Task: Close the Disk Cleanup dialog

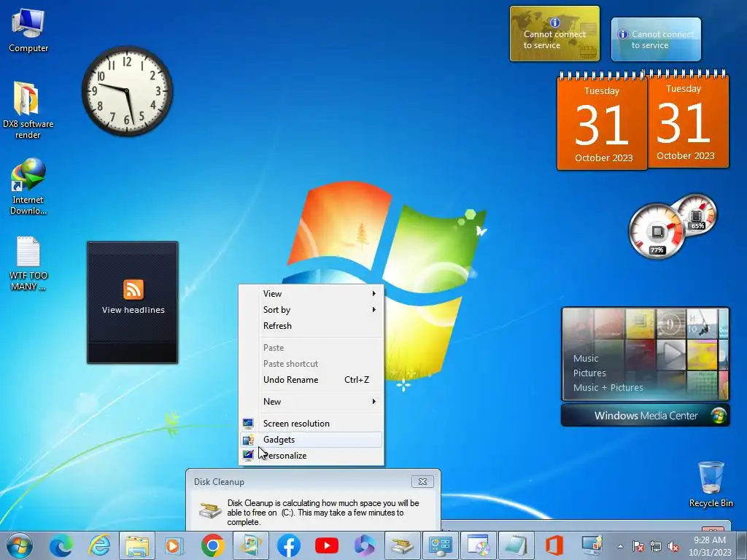Action: tap(422, 481)
